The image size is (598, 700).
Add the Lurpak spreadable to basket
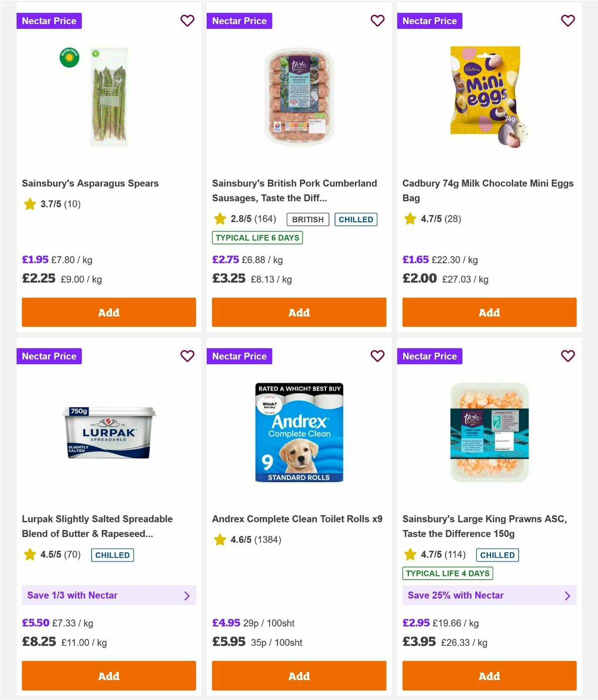coord(109,676)
